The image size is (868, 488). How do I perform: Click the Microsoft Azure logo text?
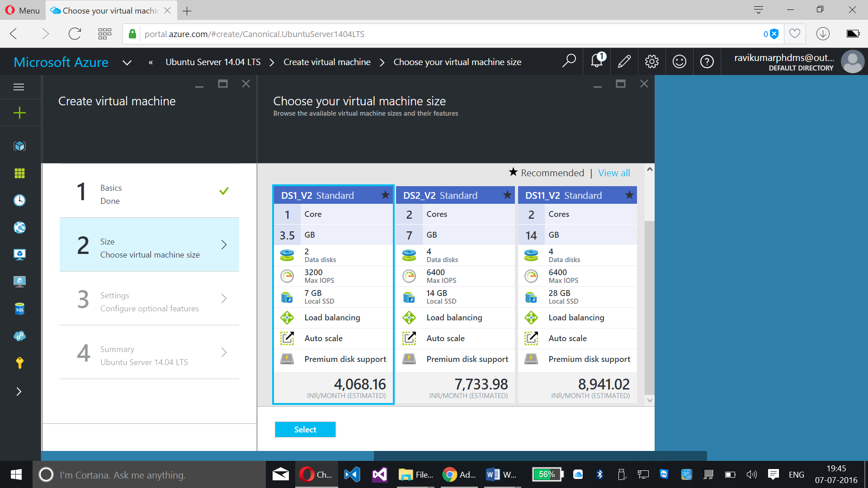(61, 62)
